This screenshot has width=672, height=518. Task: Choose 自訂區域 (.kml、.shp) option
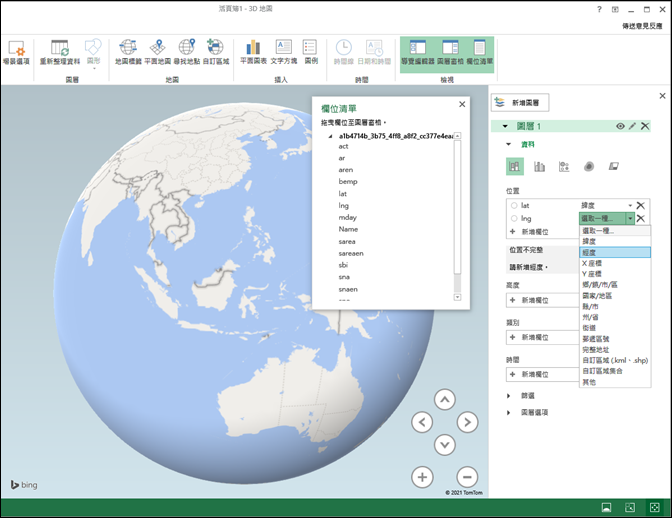click(615, 361)
